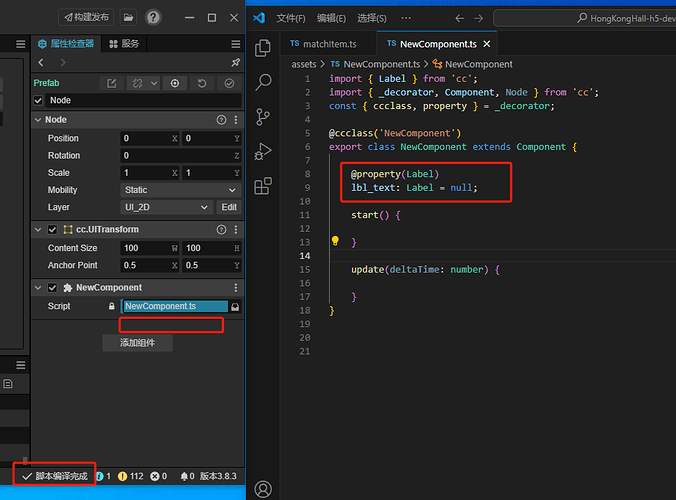Open the Layer dropdown showing UI_2D
676x500 pixels.
click(167, 207)
